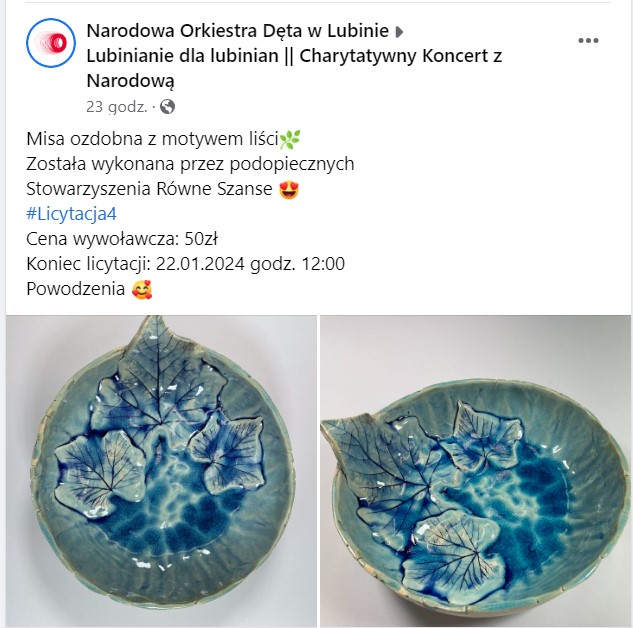The image size is (633, 628).
Task: Click the leaf sprig emoji after liści
Action: pos(290,139)
